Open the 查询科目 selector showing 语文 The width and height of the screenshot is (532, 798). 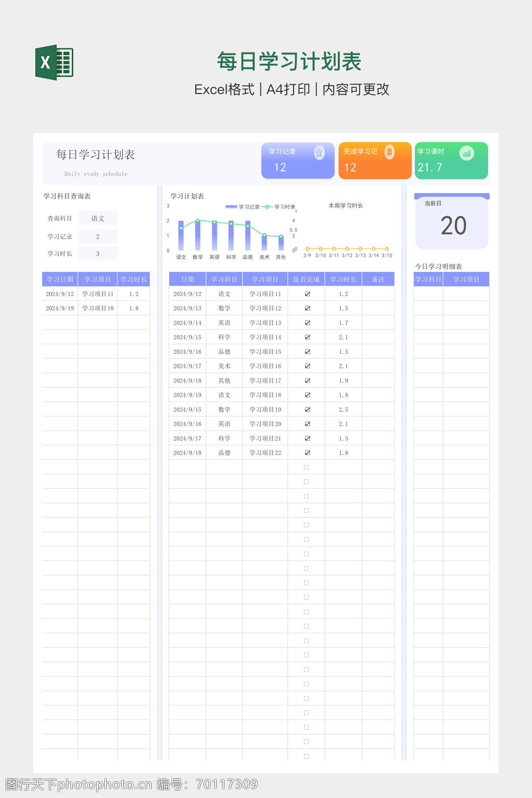98,219
